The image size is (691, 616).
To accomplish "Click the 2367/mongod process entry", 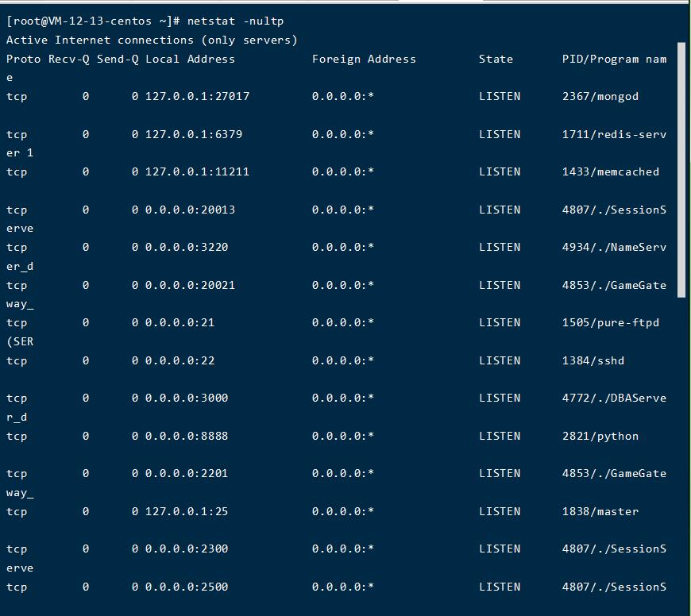I will click(600, 96).
